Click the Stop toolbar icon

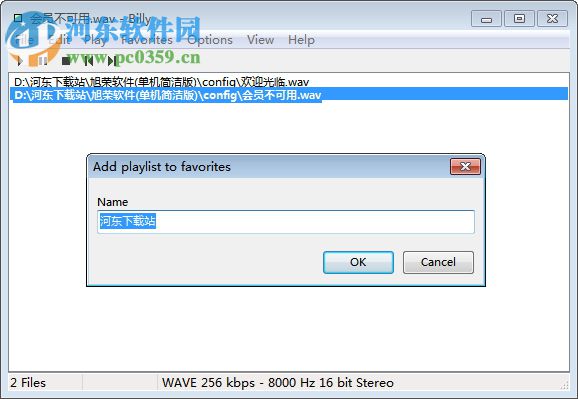point(66,61)
